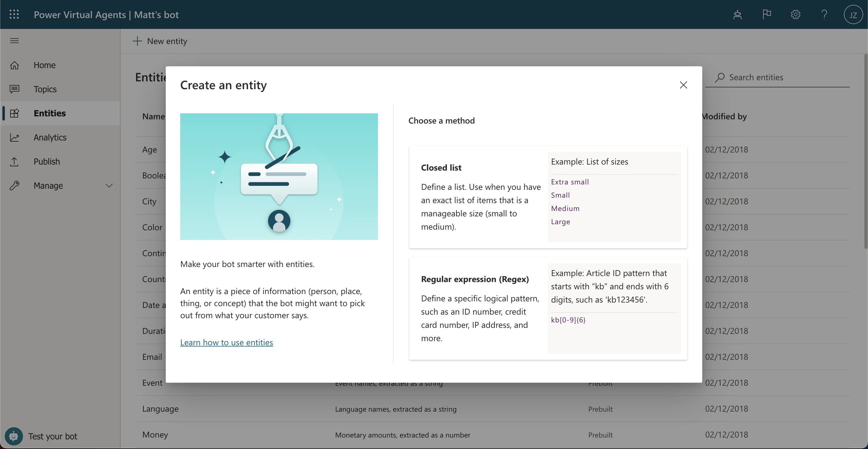Image resolution: width=868 pixels, height=449 pixels.
Task: Open the bot switcher robot icon
Action: (x=737, y=14)
